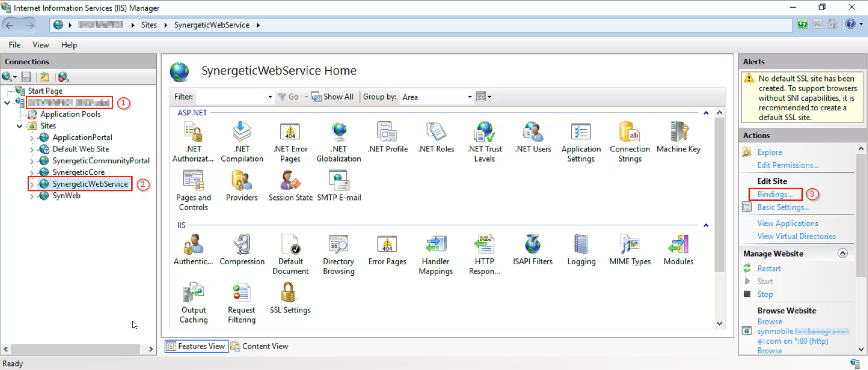
Task: Open the .NET Profile feature
Action: tap(387, 137)
